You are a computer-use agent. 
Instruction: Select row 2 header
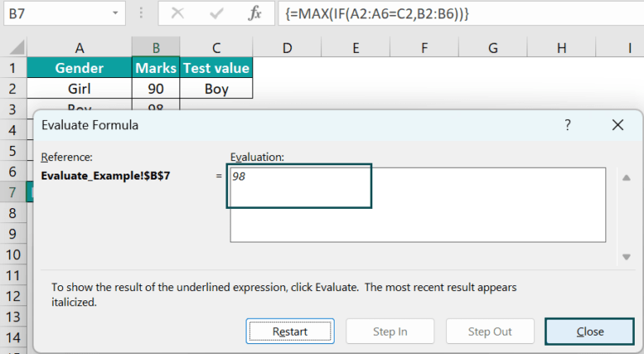[x=13, y=89]
